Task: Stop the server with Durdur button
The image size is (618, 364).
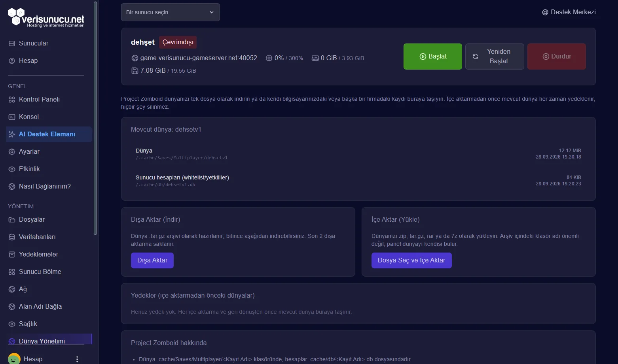Action: [x=557, y=57]
